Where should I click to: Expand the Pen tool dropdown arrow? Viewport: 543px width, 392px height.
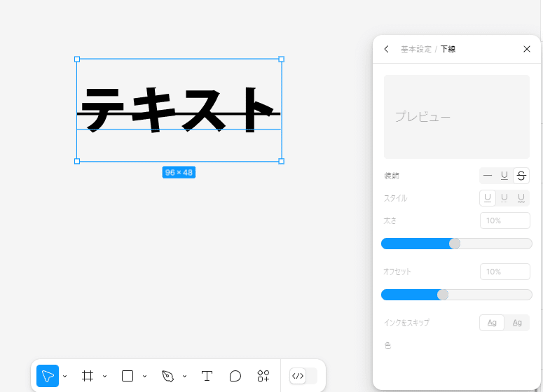pos(184,376)
